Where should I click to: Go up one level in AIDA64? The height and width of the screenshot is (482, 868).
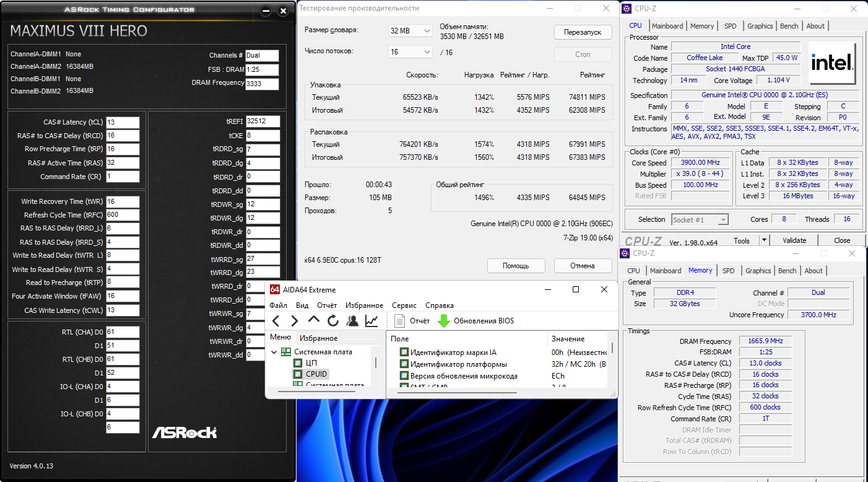(314, 320)
